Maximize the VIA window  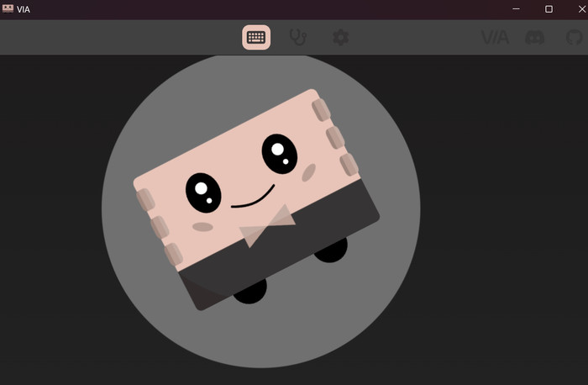(549, 9)
